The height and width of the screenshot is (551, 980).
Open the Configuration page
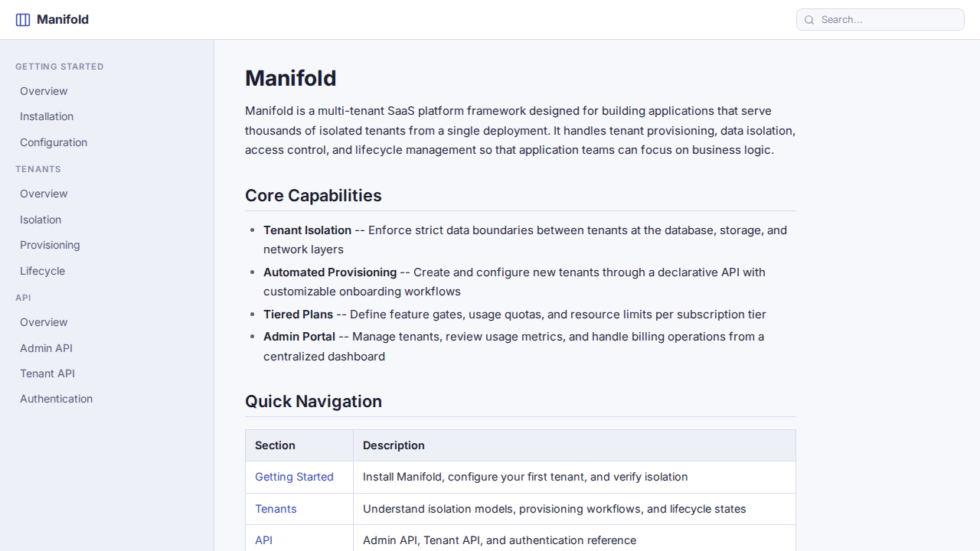[x=54, y=142]
